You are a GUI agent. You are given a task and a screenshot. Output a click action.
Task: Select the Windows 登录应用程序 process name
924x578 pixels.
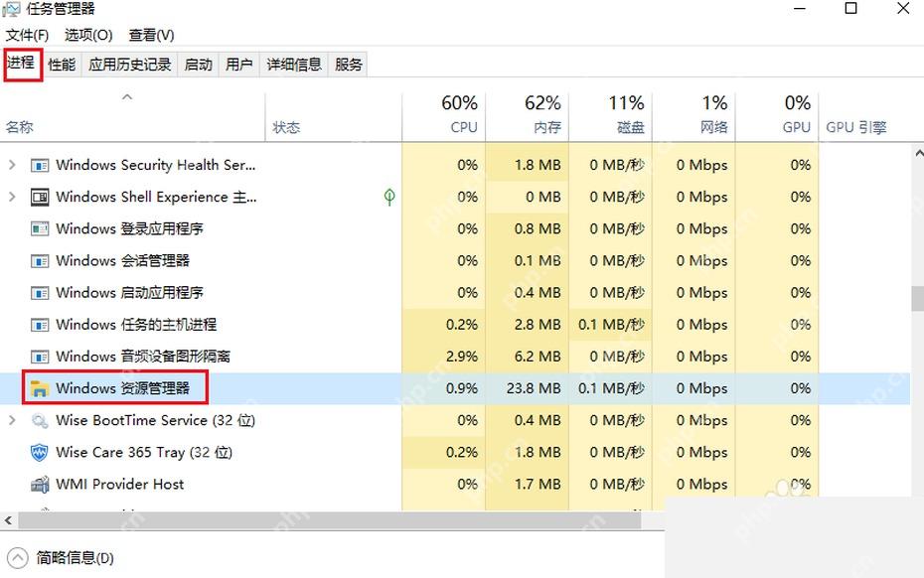(x=129, y=228)
